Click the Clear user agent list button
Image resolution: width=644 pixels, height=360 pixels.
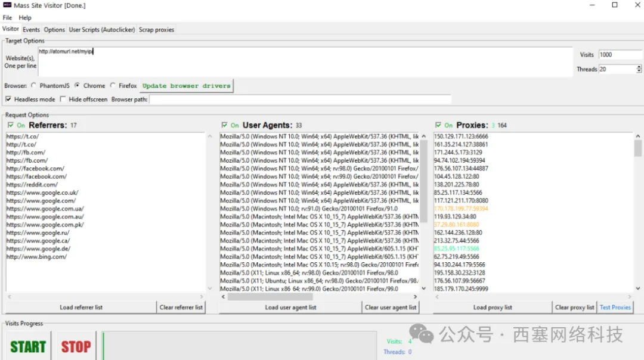391,308
